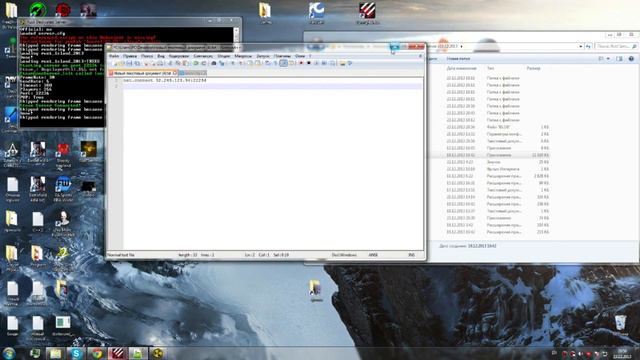Screen dimensions: 640x360
Task: Click the Explorer help question mark icon
Action: tap(631, 59)
